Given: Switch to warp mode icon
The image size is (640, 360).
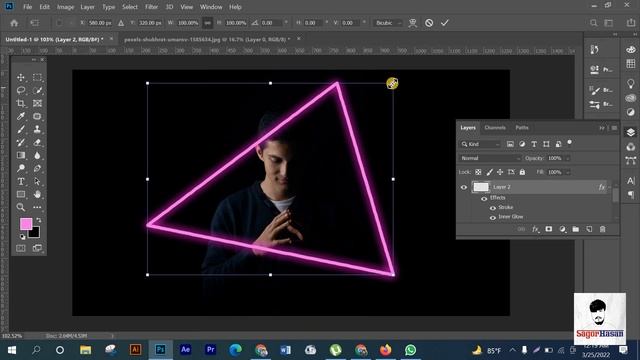Looking at the screenshot, I should [413, 23].
